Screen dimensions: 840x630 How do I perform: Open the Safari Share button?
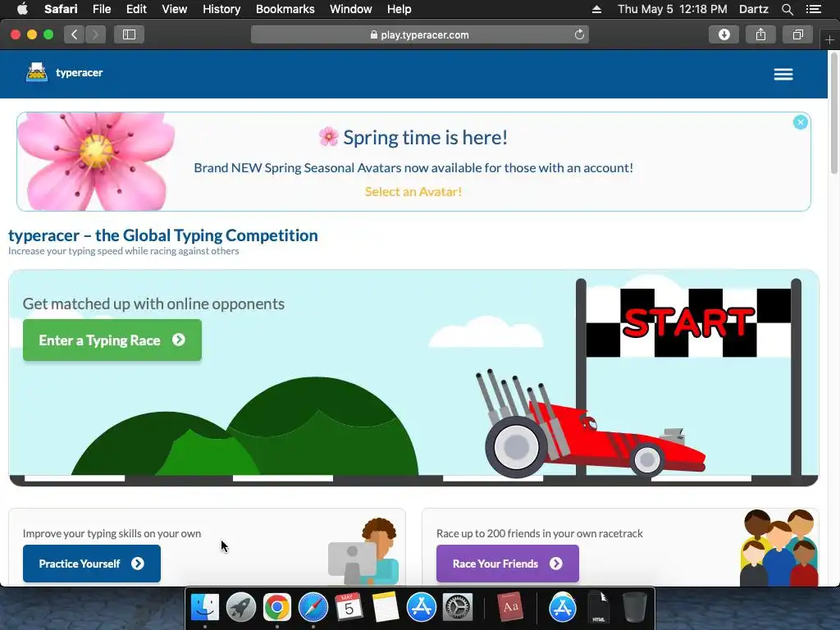click(760, 34)
